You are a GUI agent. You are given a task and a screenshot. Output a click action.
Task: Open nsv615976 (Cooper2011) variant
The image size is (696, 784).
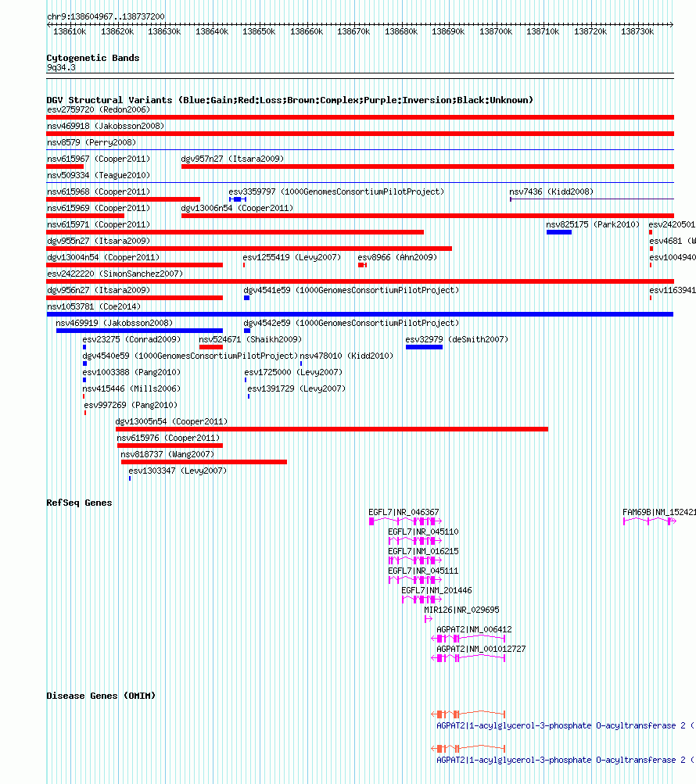click(168, 438)
